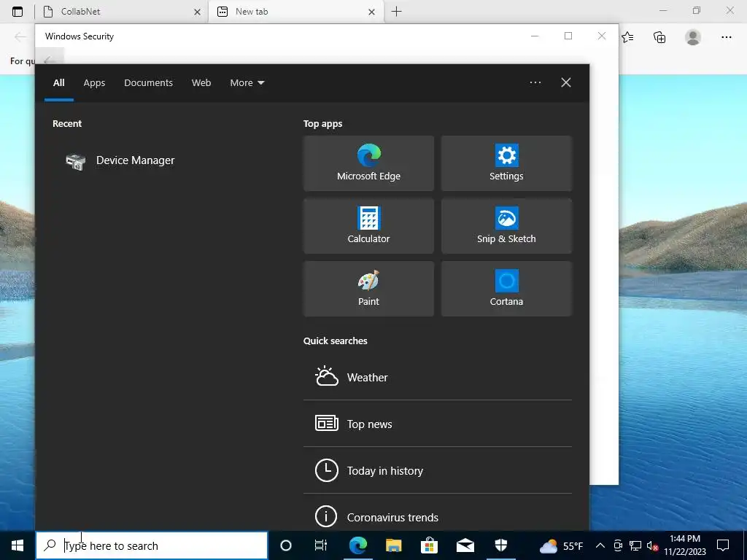The image size is (747, 560).
Task: Open the Edge profile avatar
Action: click(x=693, y=37)
